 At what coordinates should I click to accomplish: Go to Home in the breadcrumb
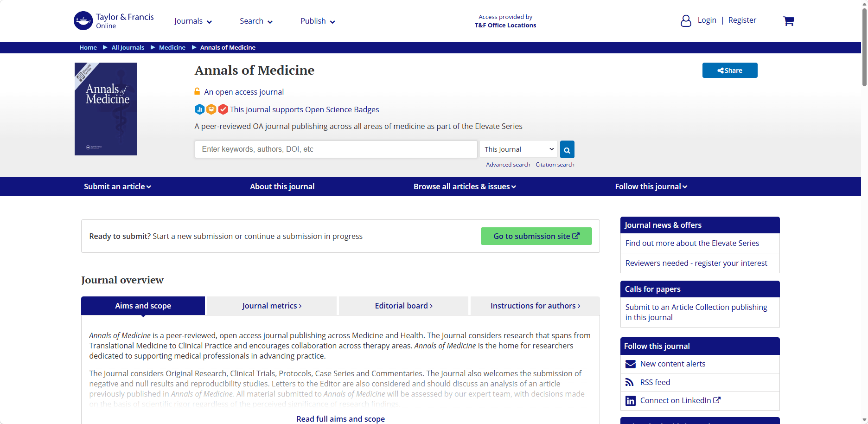pos(88,47)
